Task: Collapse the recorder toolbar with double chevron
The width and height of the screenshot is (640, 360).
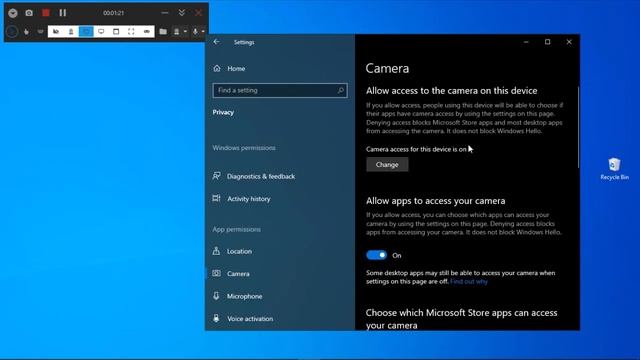Action: point(182,13)
